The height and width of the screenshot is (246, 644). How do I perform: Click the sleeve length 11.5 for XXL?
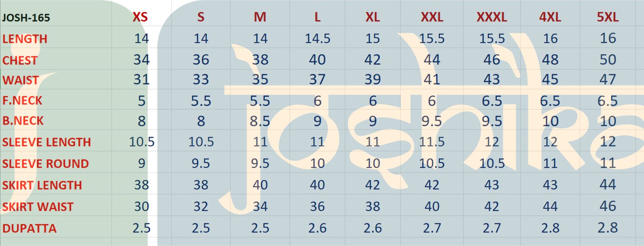(431, 142)
